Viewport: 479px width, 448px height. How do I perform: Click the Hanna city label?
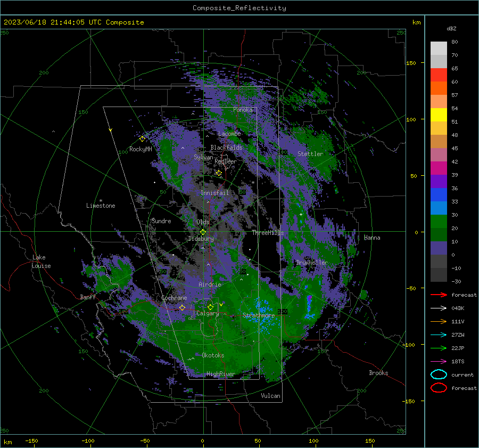(x=372, y=238)
